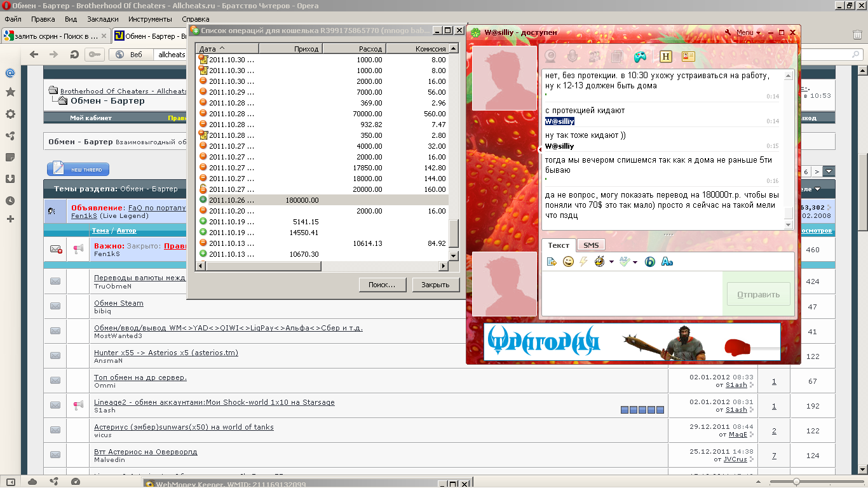
Task: Open the forum page number dropdown arrow
Action: (828, 172)
